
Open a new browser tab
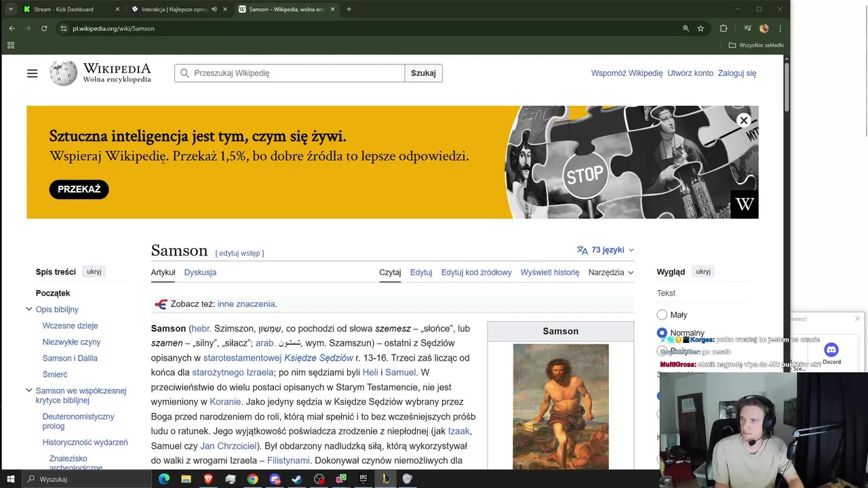pos(349,9)
